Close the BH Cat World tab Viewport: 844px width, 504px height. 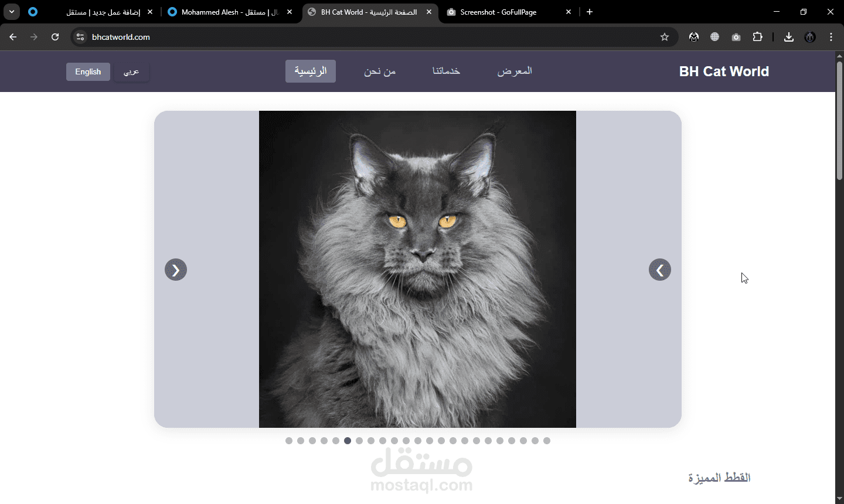point(429,12)
